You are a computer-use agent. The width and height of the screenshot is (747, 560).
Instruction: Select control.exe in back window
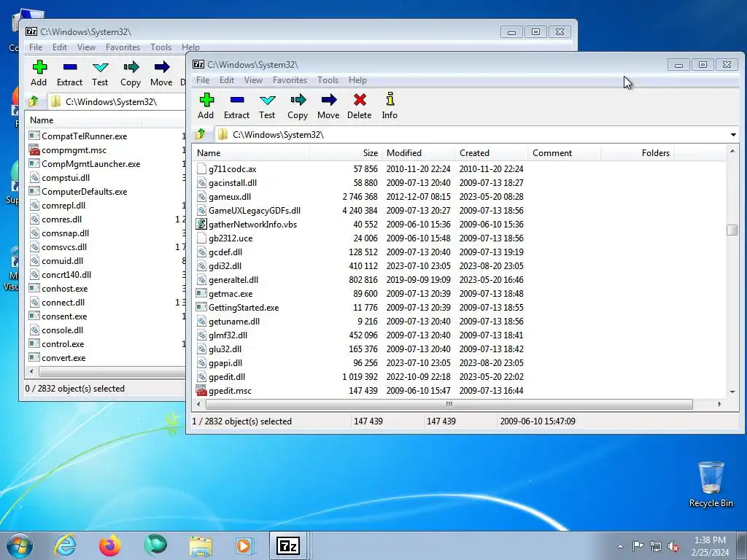tap(63, 344)
